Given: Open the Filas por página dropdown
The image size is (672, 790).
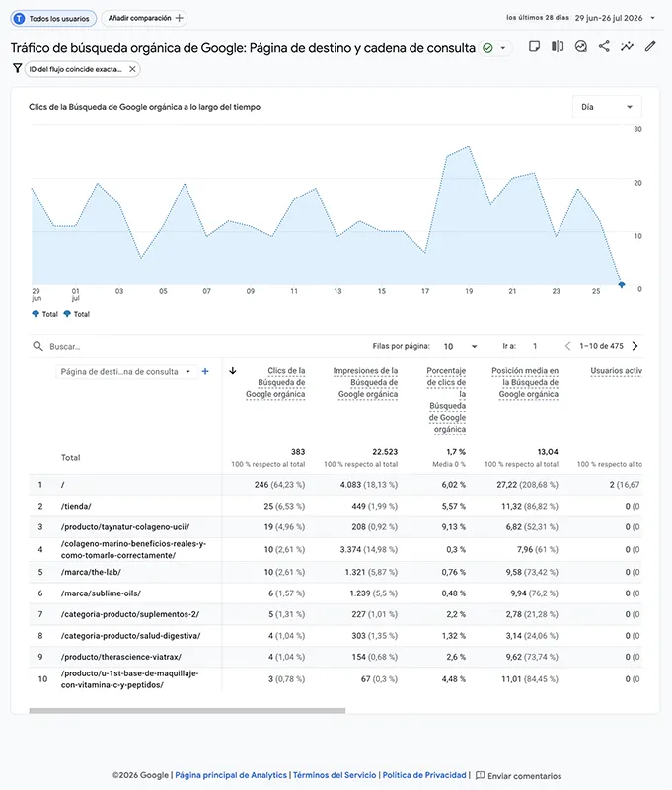Looking at the screenshot, I should tap(460, 346).
